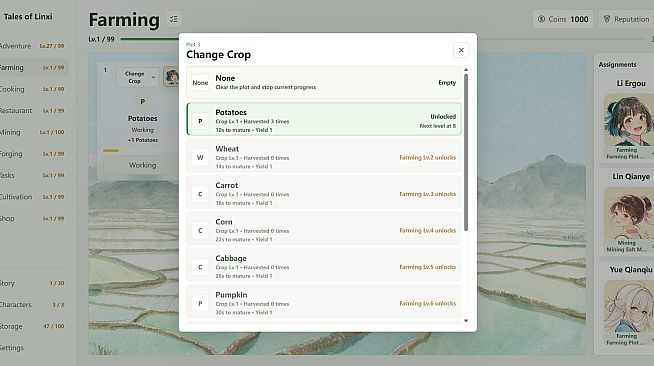Select the Wheat crop letter icon
The image size is (654, 366).
(200, 158)
